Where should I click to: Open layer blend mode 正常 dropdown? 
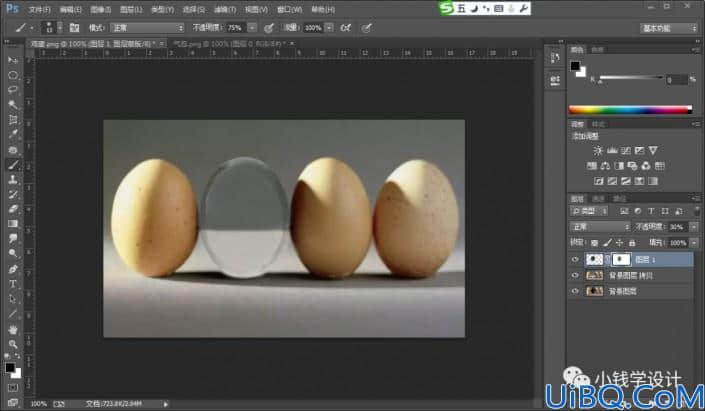[600, 227]
